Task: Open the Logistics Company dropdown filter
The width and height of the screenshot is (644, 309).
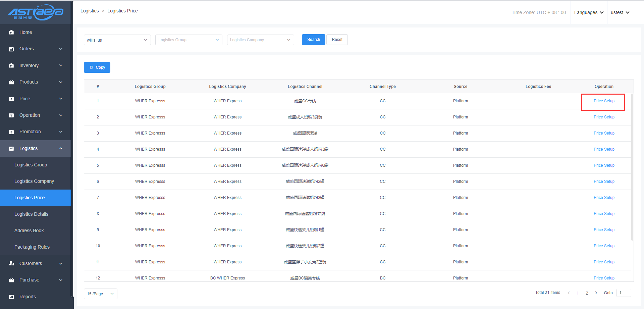Action: point(260,40)
